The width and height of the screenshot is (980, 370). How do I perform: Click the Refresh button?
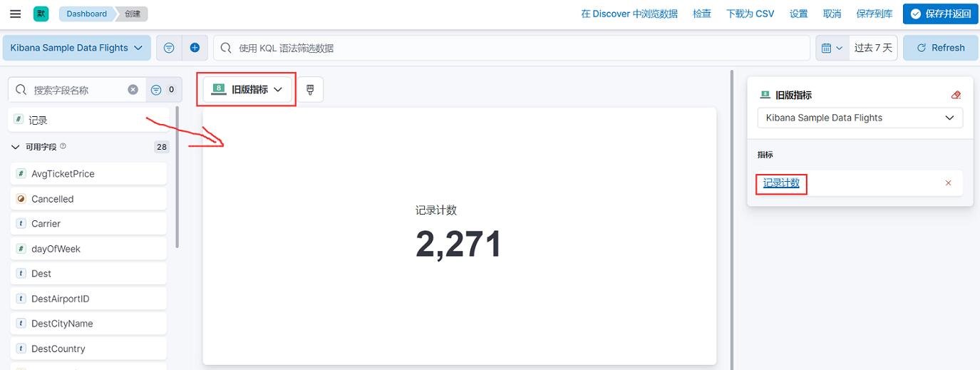click(941, 48)
